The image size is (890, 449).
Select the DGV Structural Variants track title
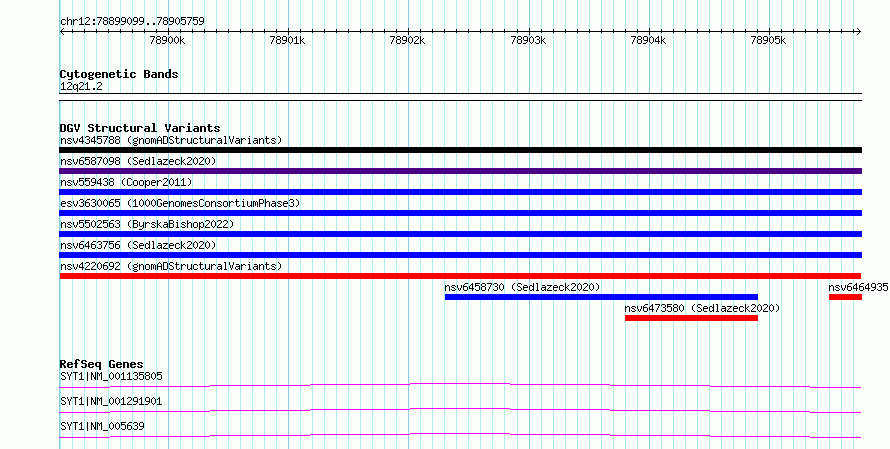(140, 128)
